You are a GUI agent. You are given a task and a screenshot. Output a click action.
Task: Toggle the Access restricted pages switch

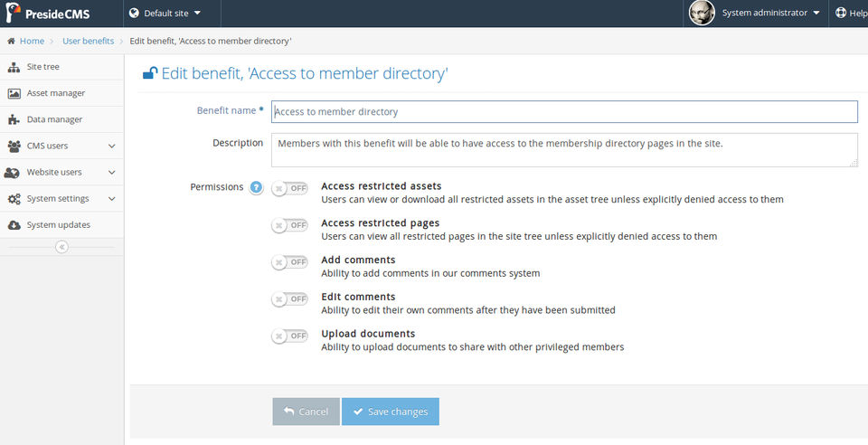tap(289, 225)
